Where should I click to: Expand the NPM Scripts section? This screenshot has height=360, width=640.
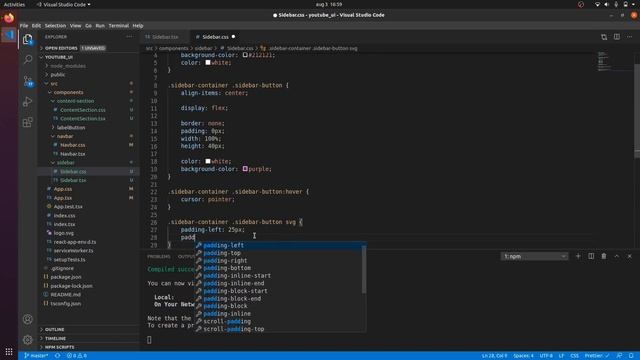coord(89,347)
